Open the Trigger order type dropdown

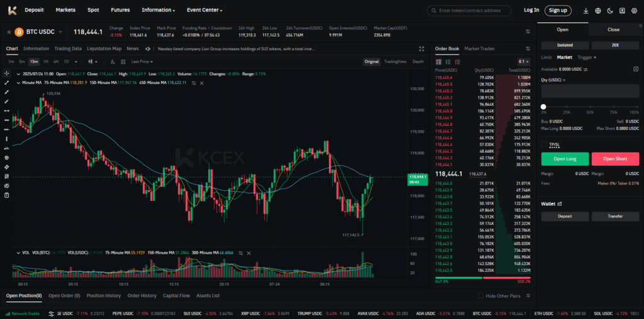click(x=587, y=57)
